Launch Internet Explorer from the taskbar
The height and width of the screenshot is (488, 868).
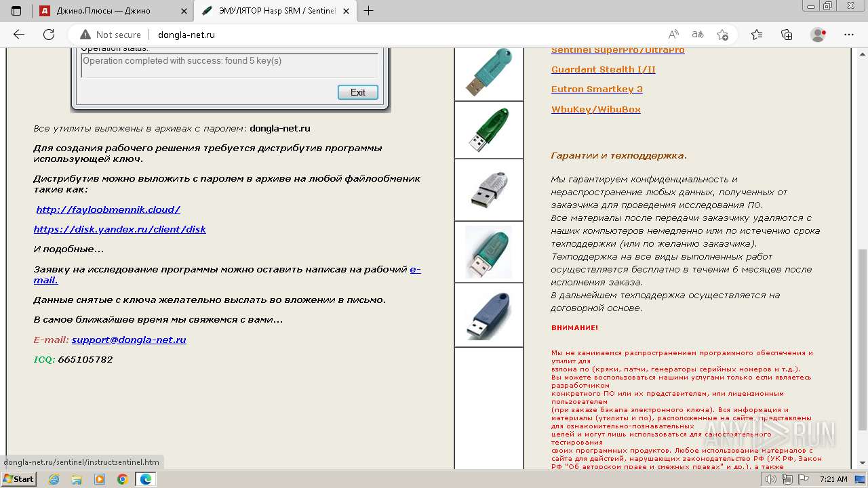coord(54,479)
